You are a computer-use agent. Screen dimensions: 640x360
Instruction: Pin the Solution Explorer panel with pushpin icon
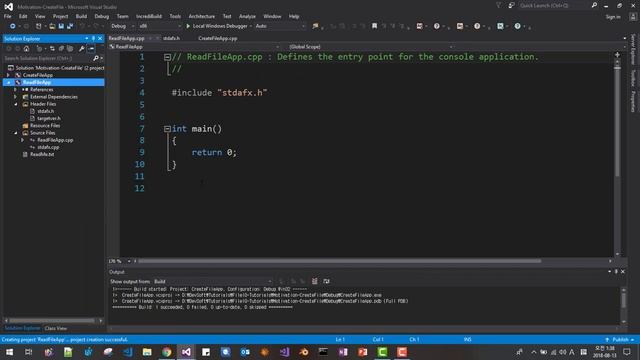pyautogui.click(x=93, y=38)
